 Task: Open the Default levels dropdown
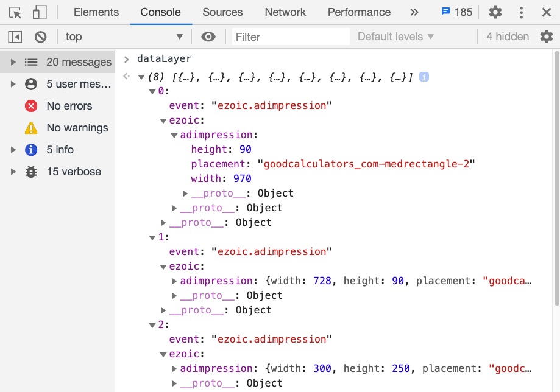coord(395,37)
